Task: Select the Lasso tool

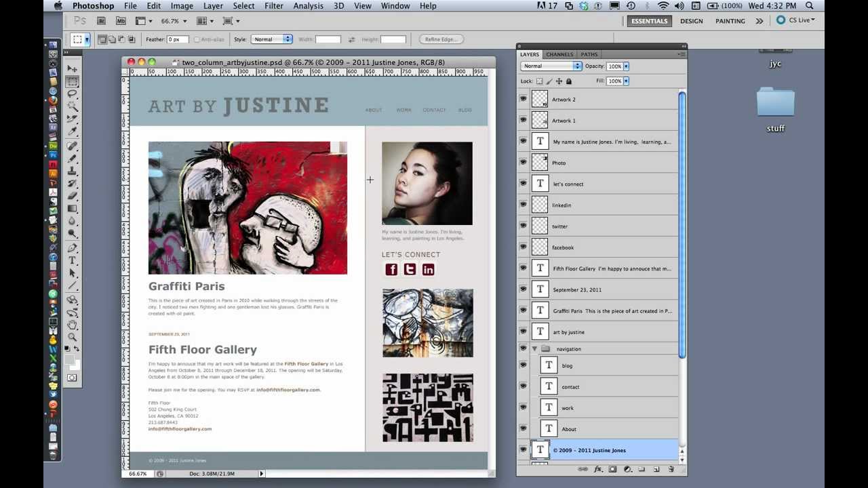Action: point(72,94)
